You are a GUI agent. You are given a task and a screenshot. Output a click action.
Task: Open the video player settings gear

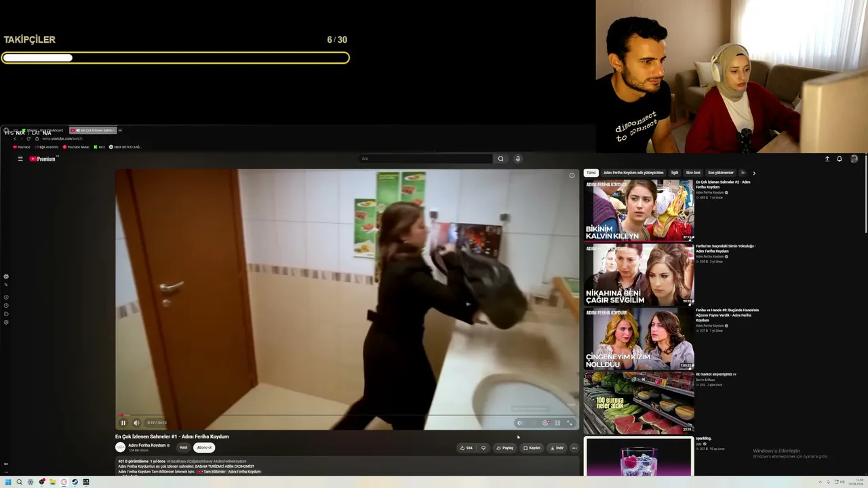coord(545,423)
